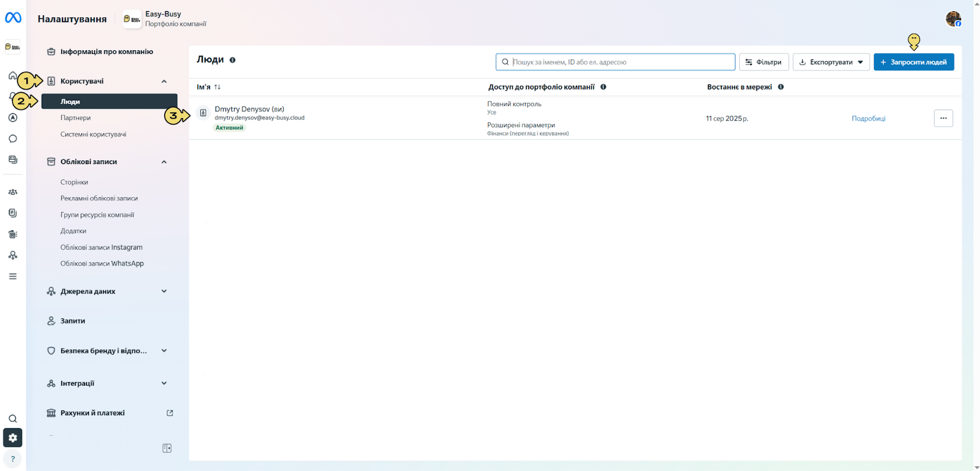
Task: Click the sidebar collapse panel icon
Action: tap(167, 448)
